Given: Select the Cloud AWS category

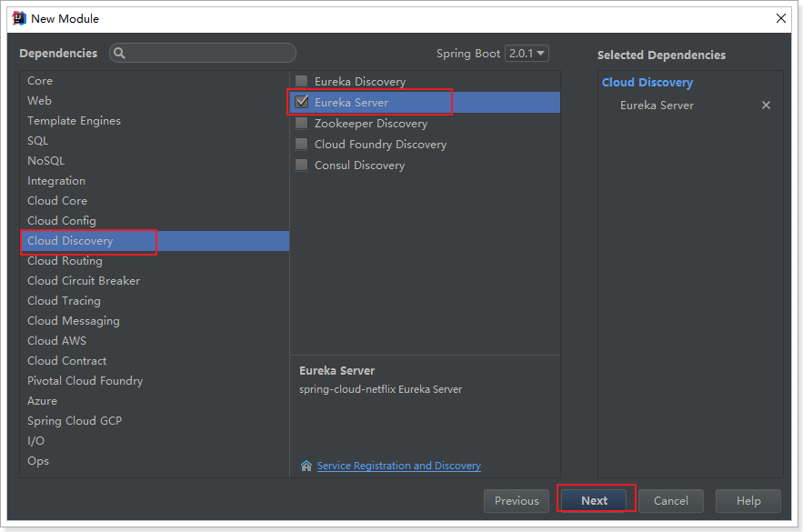Looking at the screenshot, I should point(155,340).
